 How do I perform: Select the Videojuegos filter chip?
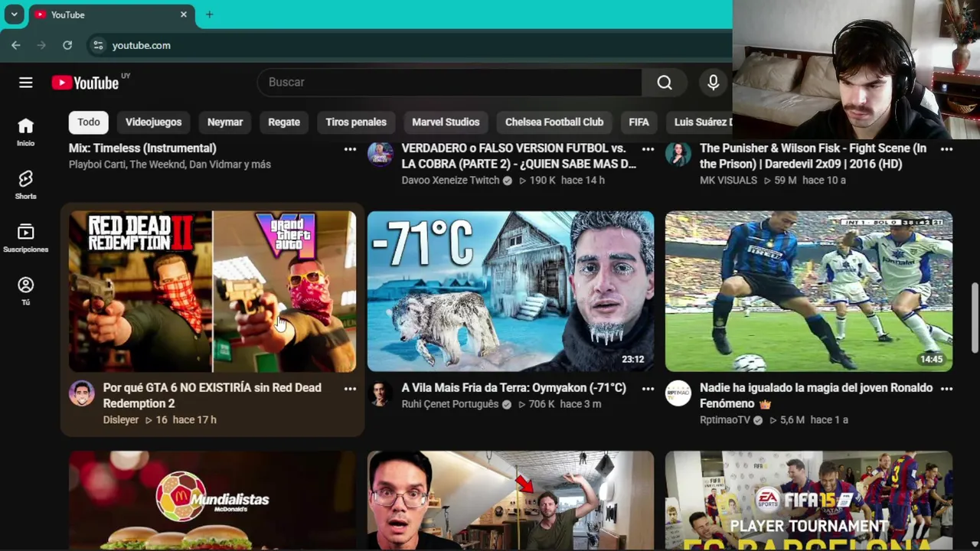point(153,122)
